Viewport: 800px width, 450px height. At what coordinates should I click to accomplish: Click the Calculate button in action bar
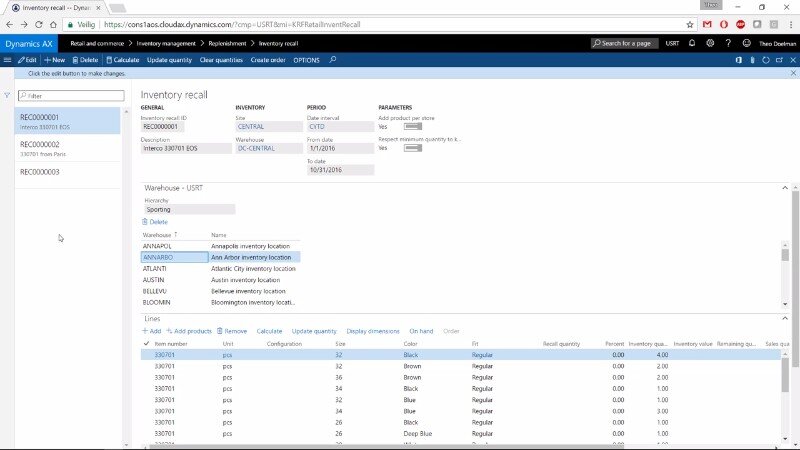click(123, 60)
